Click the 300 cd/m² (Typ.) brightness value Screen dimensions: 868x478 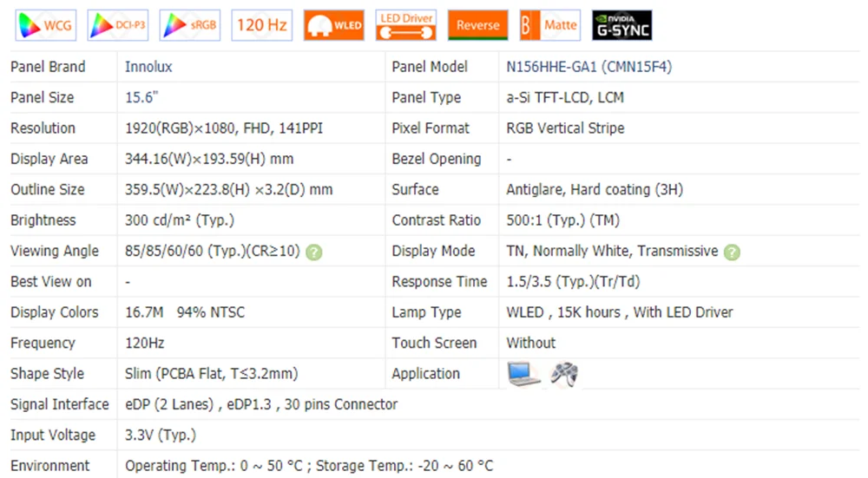click(x=180, y=220)
